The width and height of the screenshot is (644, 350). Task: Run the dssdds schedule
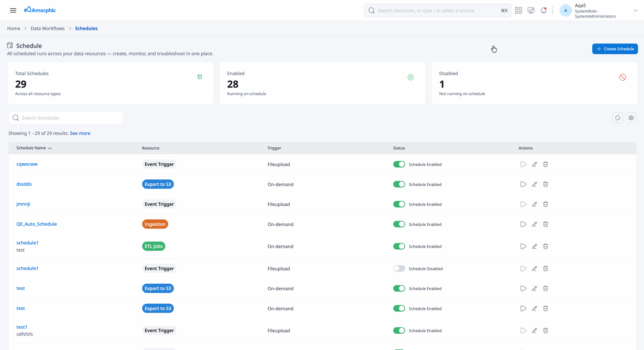point(523,184)
